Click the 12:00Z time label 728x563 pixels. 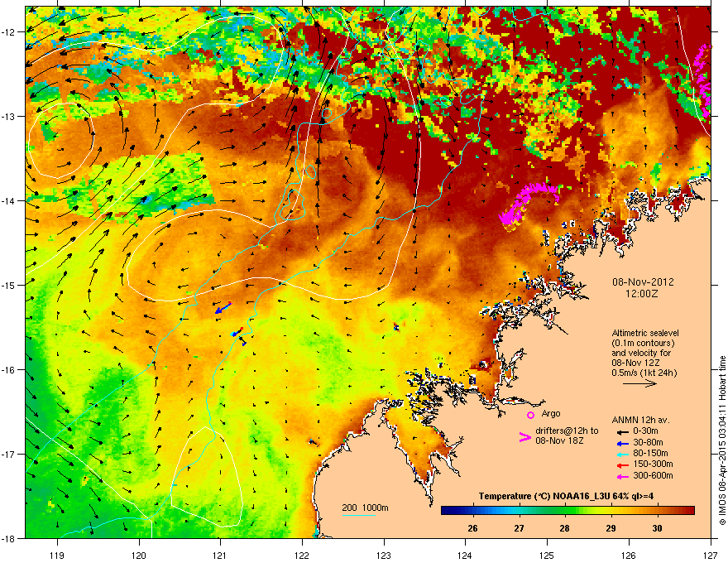(642, 294)
